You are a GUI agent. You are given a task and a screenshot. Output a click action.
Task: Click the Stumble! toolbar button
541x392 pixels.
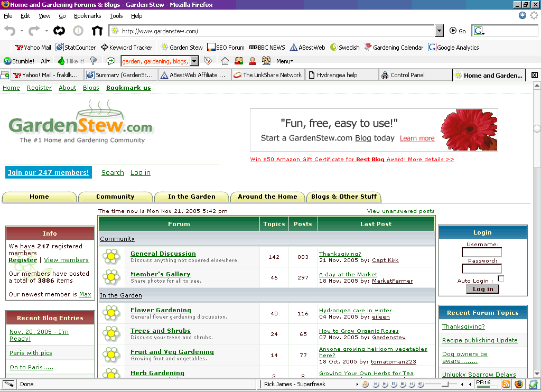pos(19,61)
